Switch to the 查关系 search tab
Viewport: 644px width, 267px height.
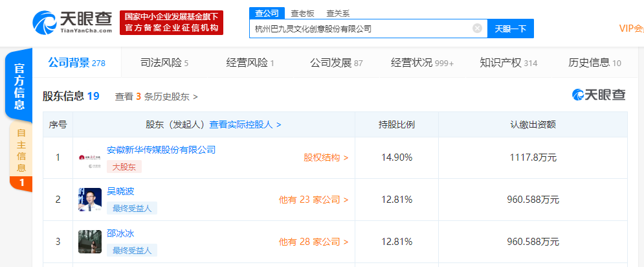[339, 12]
